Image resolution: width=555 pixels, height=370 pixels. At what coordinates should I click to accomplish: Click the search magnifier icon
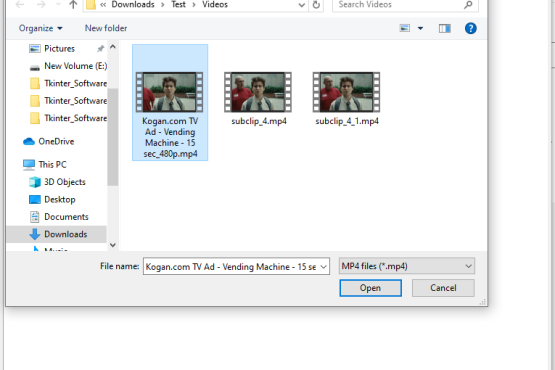click(468, 5)
